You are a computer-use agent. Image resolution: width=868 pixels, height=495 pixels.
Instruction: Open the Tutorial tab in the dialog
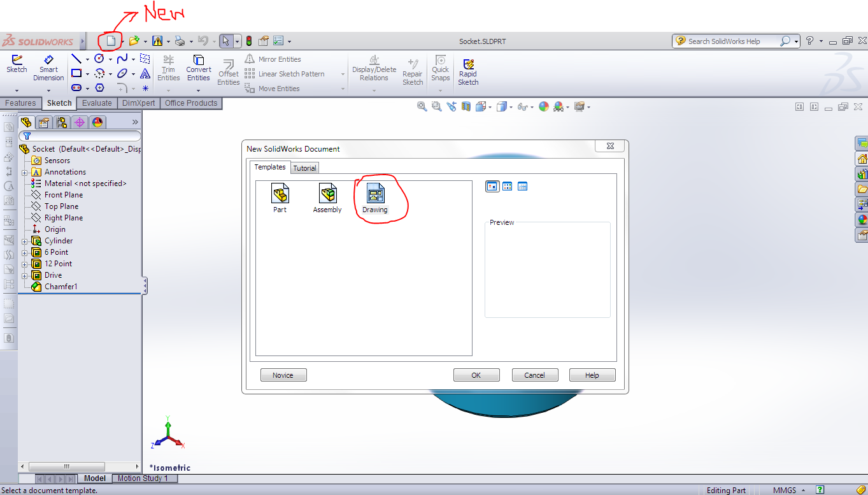(x=304, y=168)
